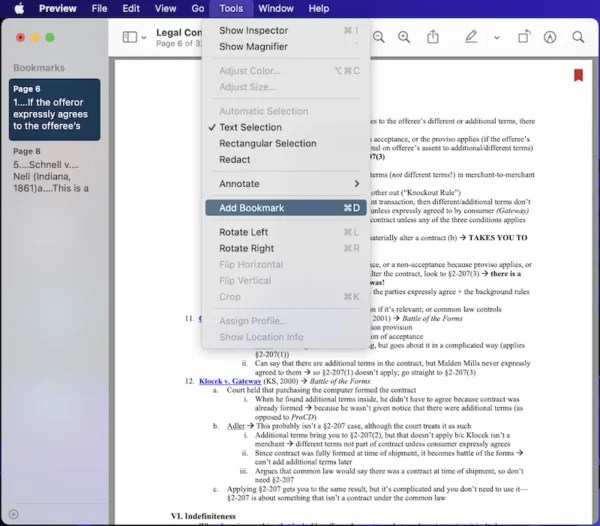Choose Rectangular Selection
The height and width of the screenshot is (526, 600).
click(x=285, y=143)
